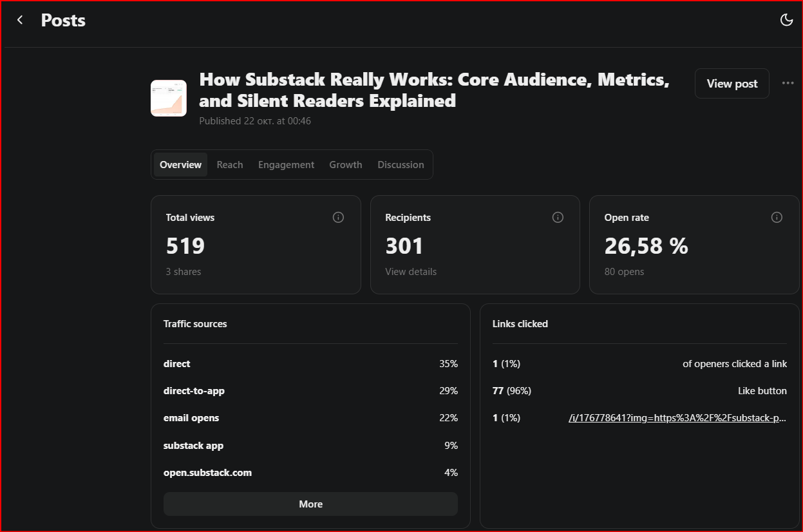
Task: Open the Growth tab
Action: point(346,165)
